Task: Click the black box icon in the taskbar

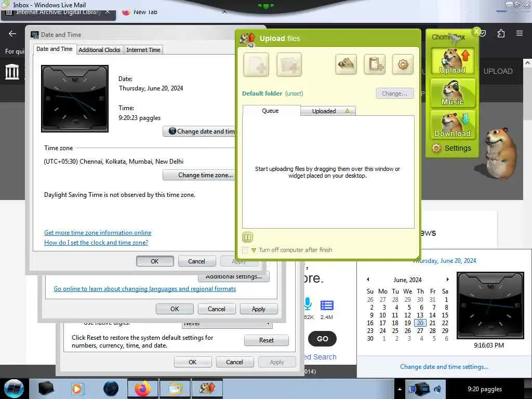Action: (x=46, y=389)
